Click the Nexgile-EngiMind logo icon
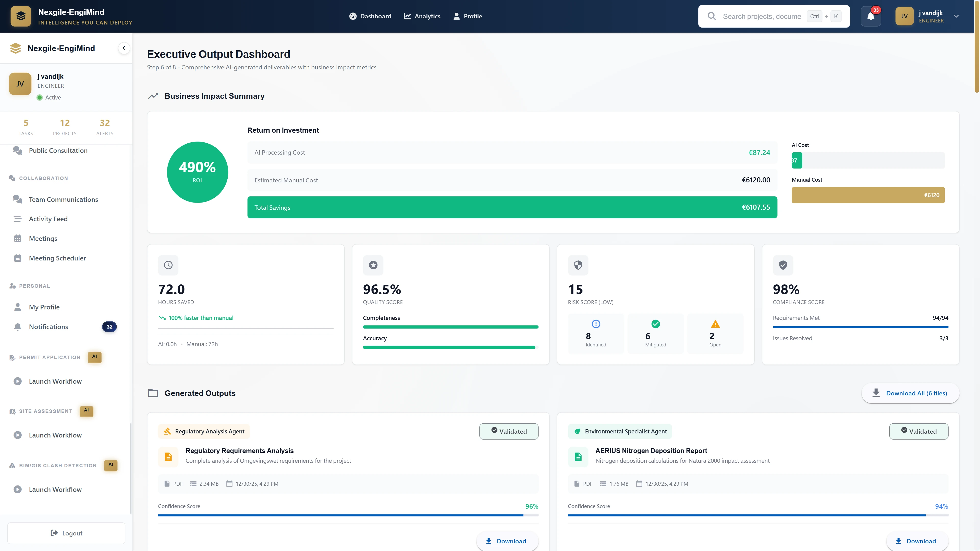The height and width of the screenshot is (551, 980). pyautogui.click(x=21, y=16)
